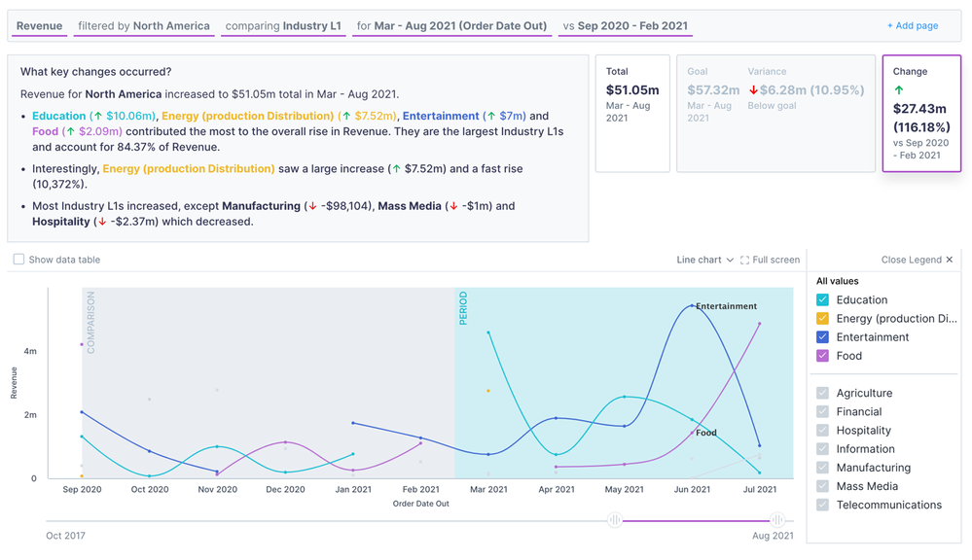Open the Line chart type dropdown
This screenshot has height=560, width=972.
coord(704,260)
